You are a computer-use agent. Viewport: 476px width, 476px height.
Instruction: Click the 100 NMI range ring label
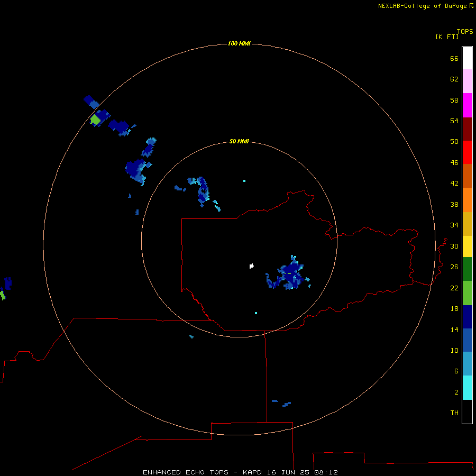coord(239,43)
